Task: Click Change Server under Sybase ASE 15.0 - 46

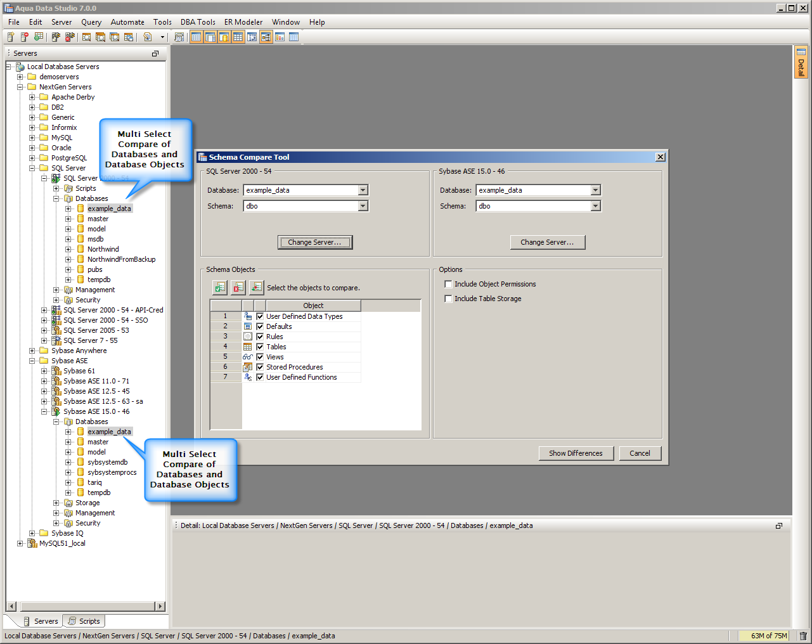Action: 548,242
